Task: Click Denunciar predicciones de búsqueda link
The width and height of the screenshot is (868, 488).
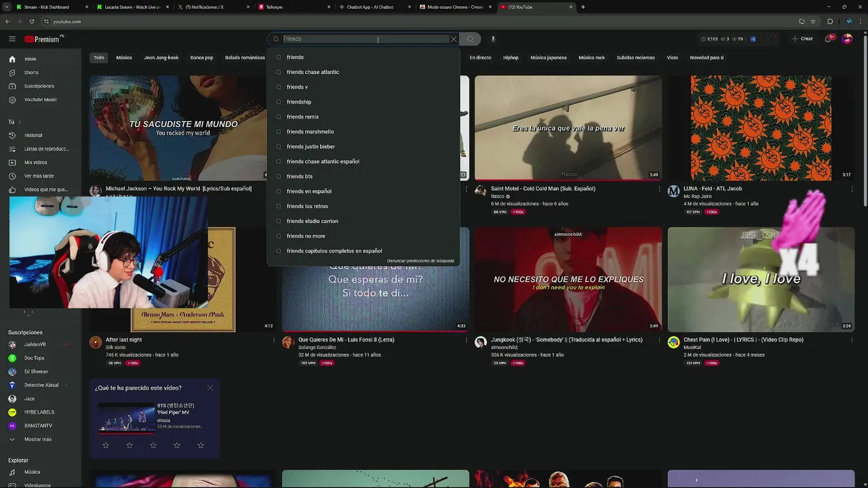Action: [x=420, y=261]
